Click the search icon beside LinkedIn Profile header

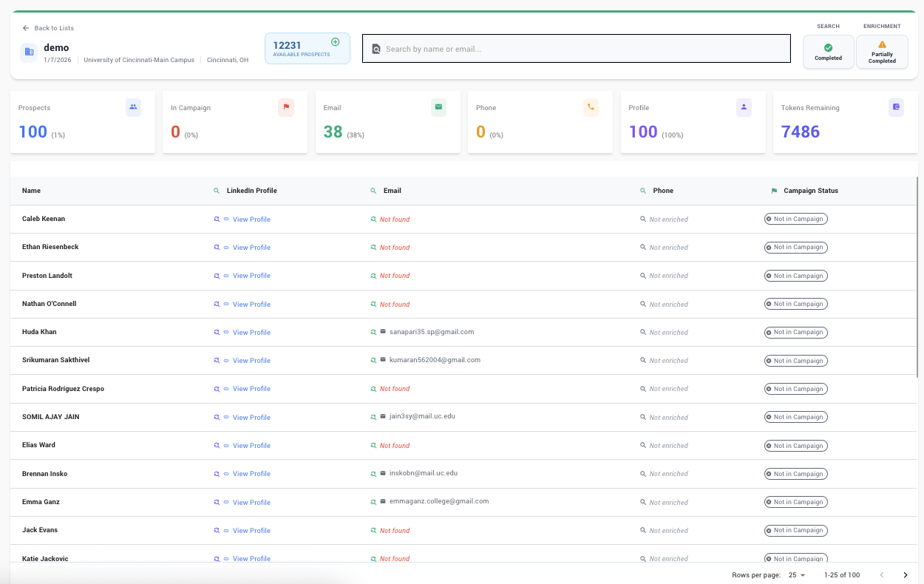coord(217,191)
